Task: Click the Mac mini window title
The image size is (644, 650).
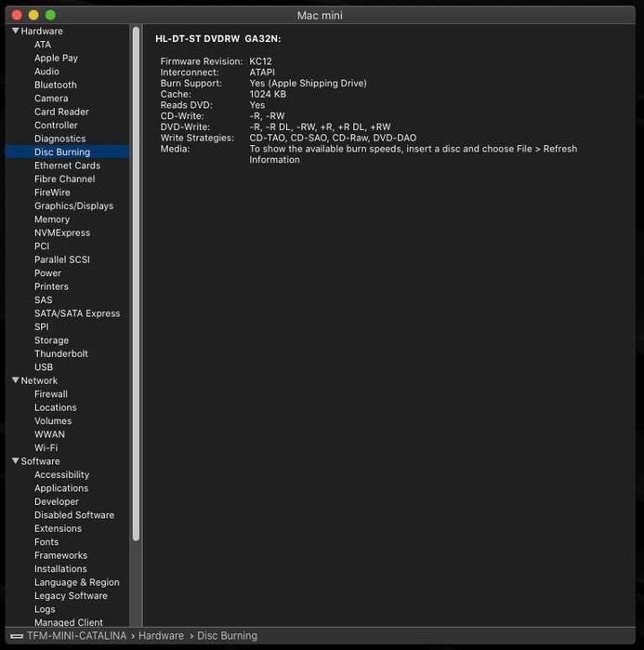Action: coord(320,15)
